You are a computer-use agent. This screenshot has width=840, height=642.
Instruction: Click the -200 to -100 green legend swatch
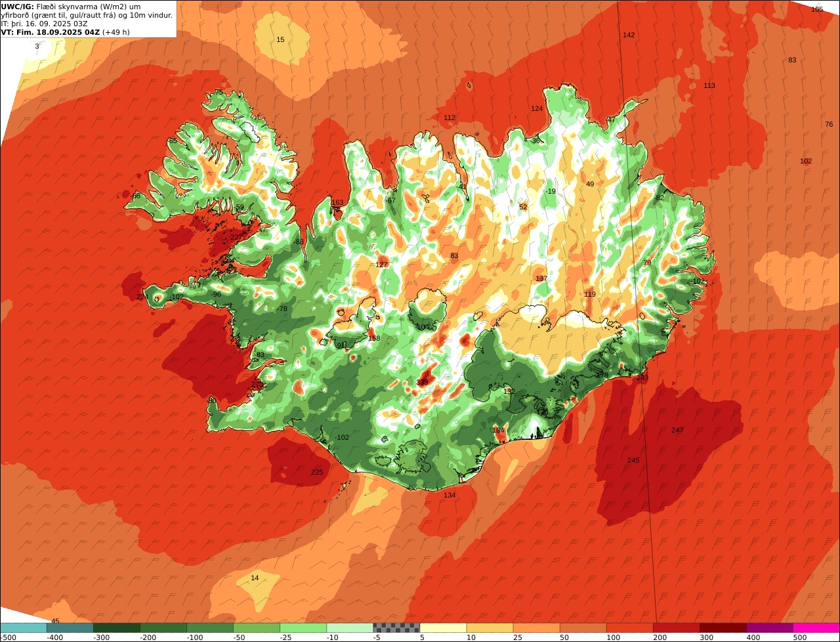click(x=163, y=628)
